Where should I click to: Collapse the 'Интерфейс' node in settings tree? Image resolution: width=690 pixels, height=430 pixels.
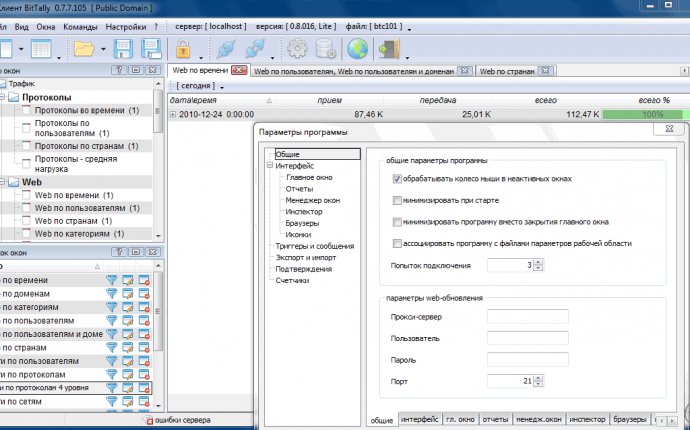tap(270, 166)
